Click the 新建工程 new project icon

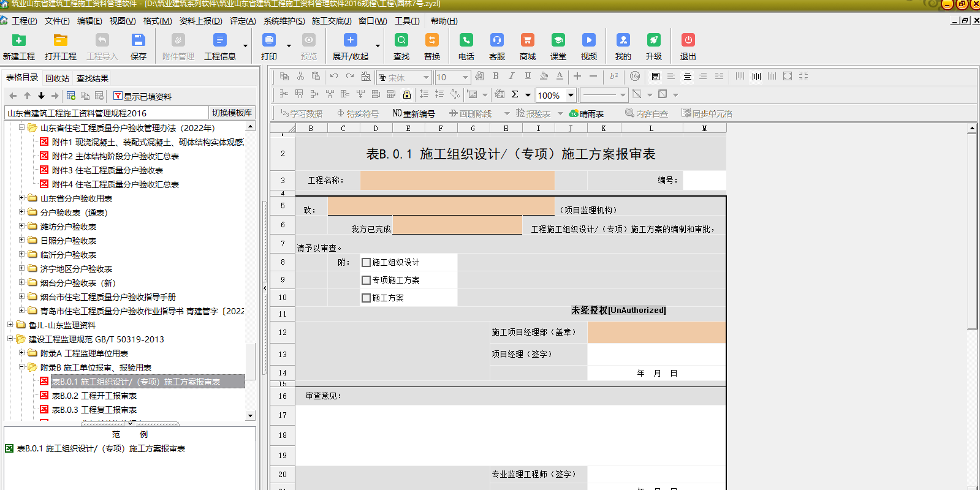[x=19, y=41]
